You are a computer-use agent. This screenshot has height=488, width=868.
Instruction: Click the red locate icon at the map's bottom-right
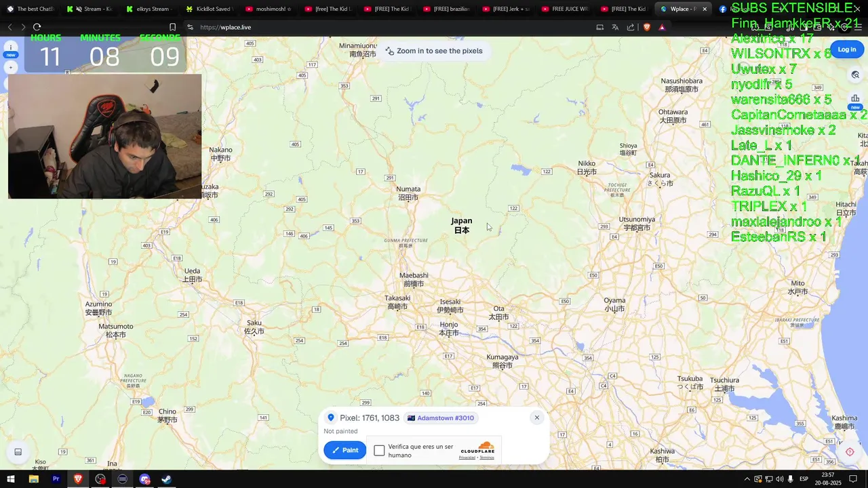[850, 452]
